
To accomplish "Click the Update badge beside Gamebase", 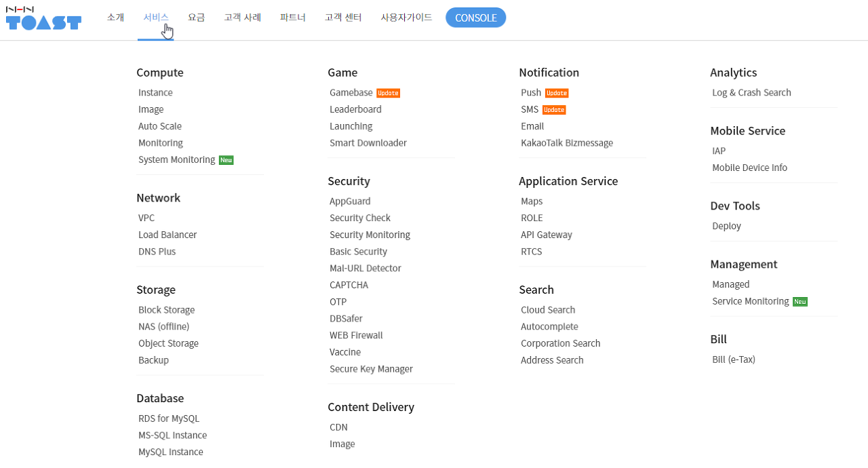I will [388, 93].
